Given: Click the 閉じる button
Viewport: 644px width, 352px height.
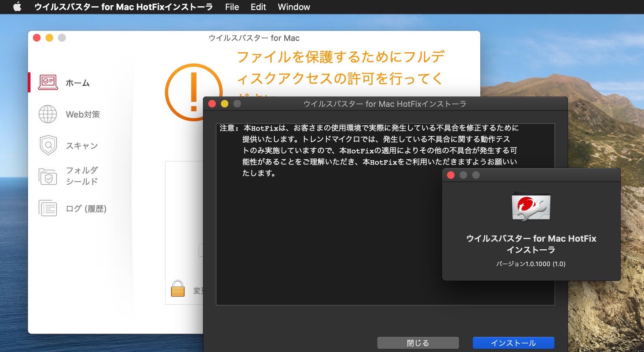Looking at the screenshot, I should [418, 343].
